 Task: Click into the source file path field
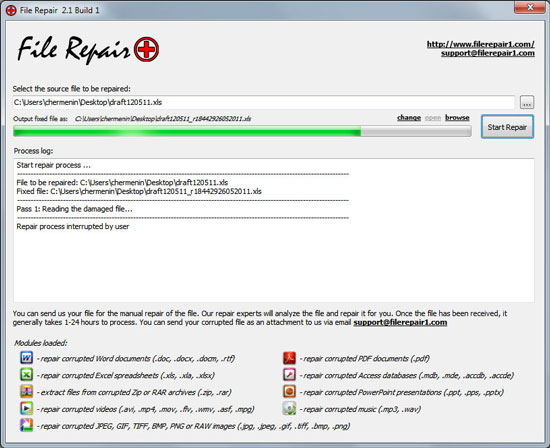coord(264,102)
